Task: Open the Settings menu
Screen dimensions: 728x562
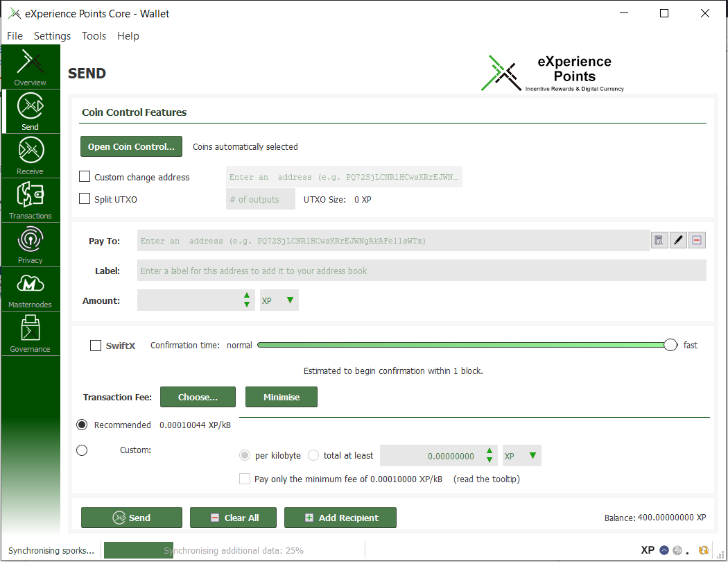Action: [53, 36]
